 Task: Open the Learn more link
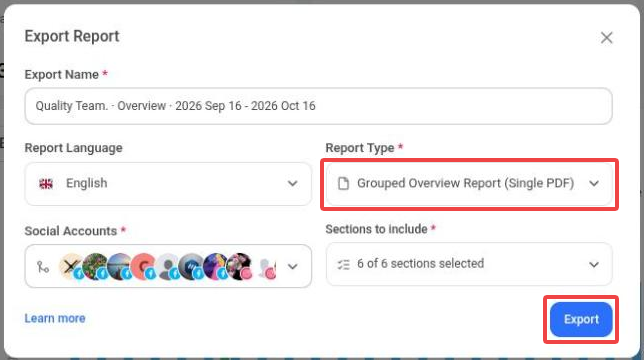pyautogui.click(x=55, y=318)
